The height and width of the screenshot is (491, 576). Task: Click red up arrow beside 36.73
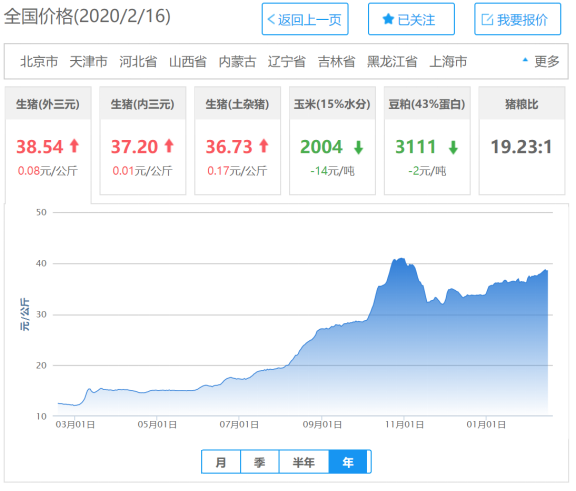[264, 145]
